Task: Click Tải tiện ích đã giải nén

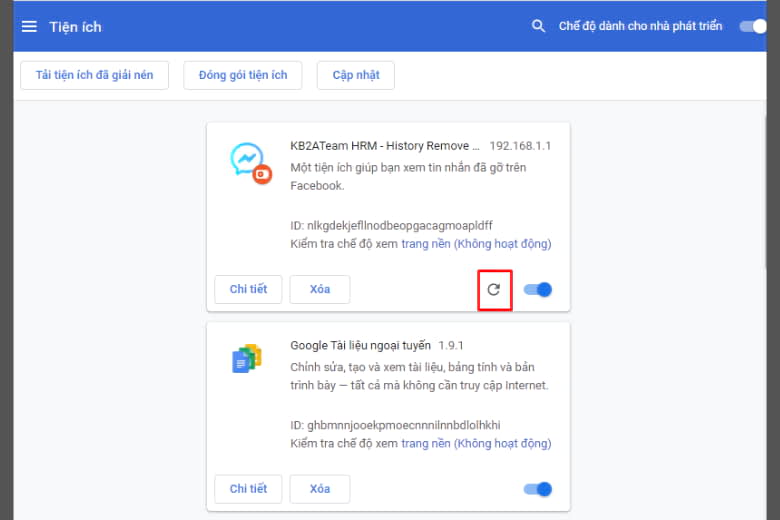Action: pos(95,75)
